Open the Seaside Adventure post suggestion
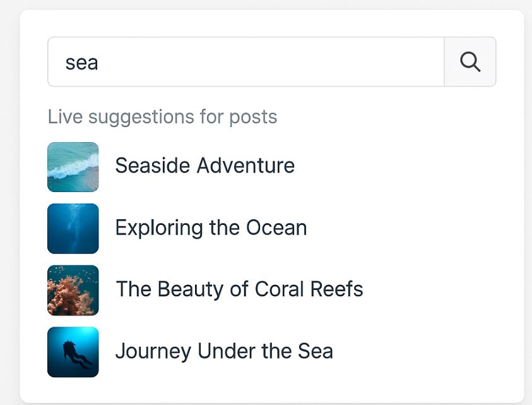 [204, 166]
